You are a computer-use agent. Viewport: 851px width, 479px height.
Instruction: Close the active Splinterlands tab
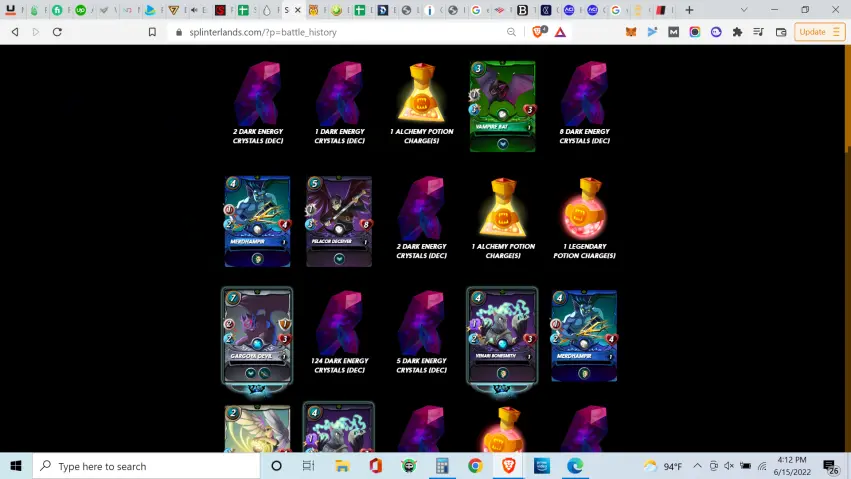[x=297, y=10]
